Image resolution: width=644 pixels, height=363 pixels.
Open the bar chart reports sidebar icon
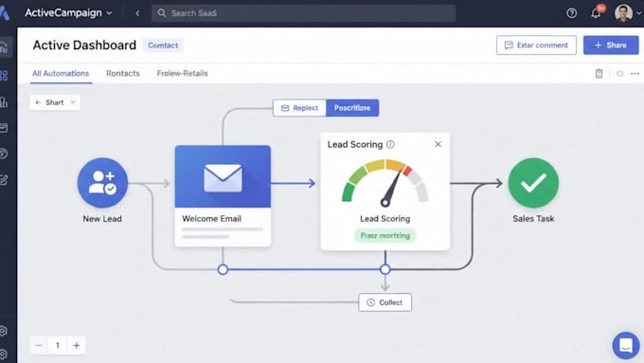pyautogui.click(x=4, y=102)
